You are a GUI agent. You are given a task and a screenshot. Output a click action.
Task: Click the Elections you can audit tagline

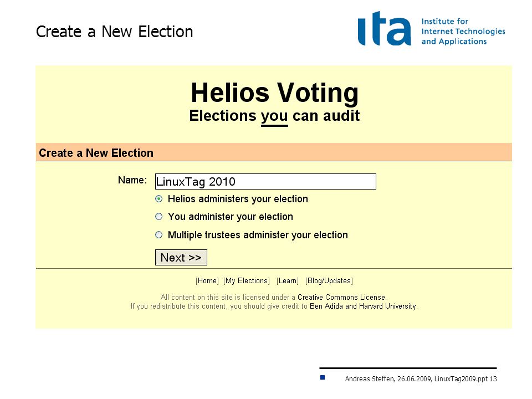click(274, 116)
